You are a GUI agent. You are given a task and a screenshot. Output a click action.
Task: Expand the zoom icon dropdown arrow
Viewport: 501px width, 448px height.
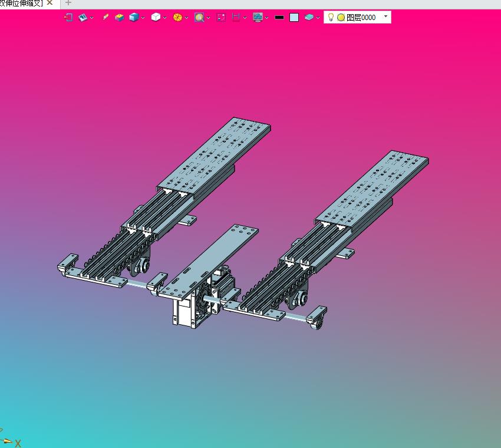[x=208, y=18]
